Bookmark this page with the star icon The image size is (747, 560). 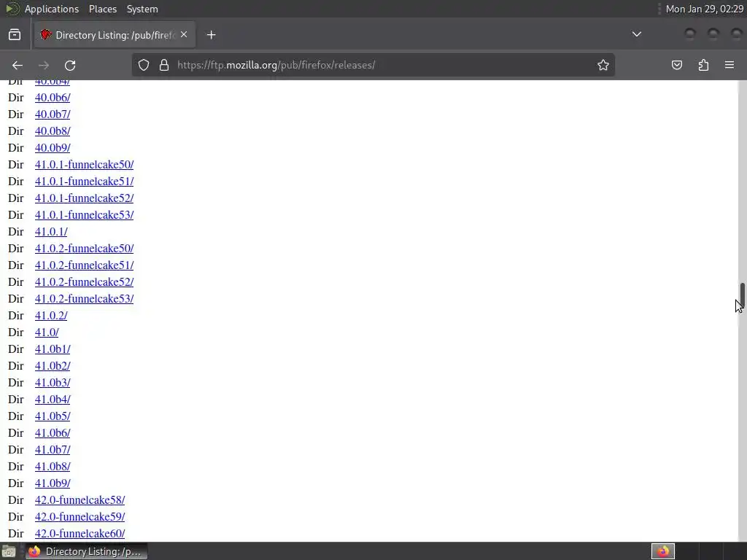click(603, 65)
